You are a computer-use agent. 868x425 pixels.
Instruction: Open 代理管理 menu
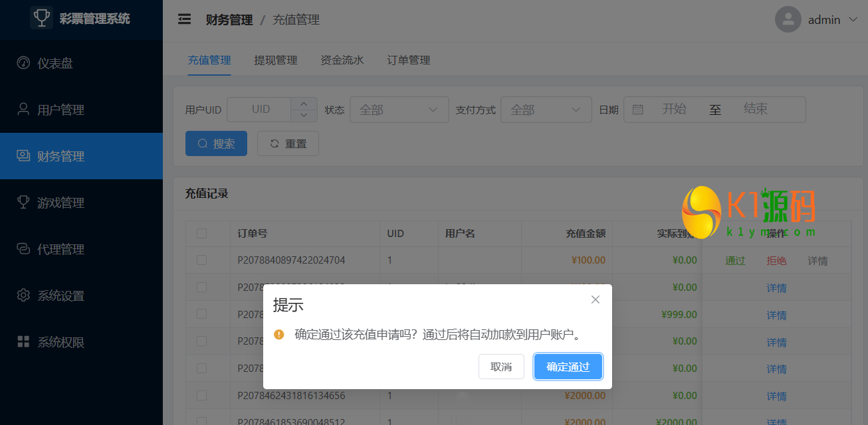pos(81,249)
